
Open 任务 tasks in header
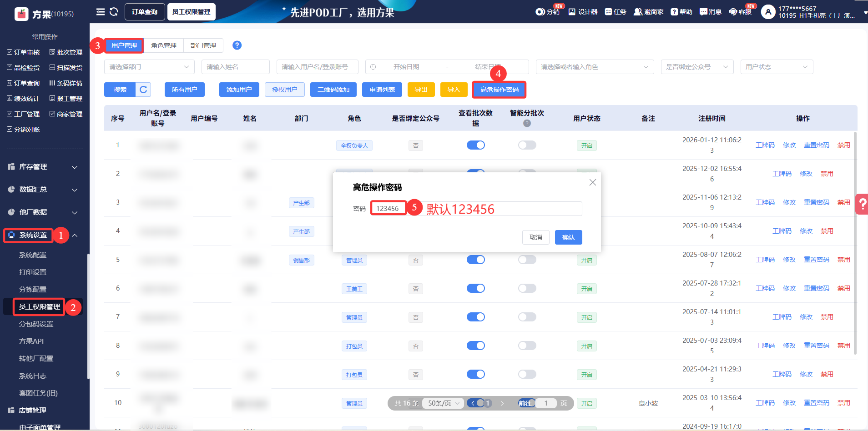click(x=616, y=12)
